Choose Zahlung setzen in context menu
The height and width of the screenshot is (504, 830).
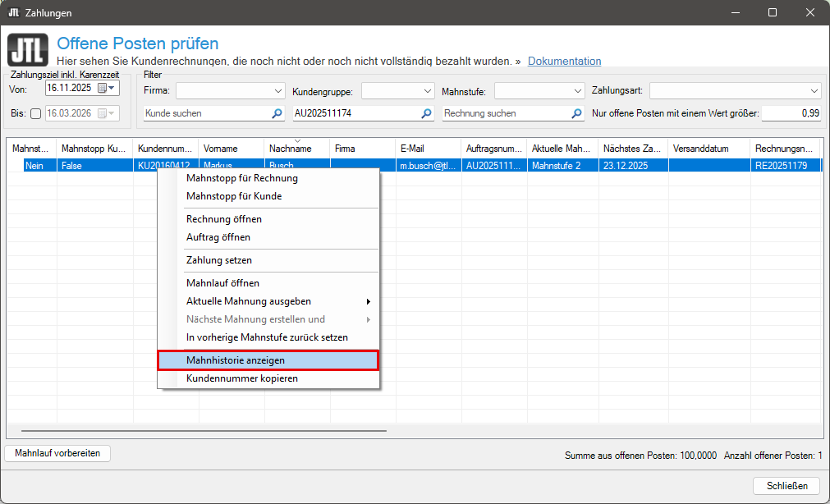coord(219,260)
